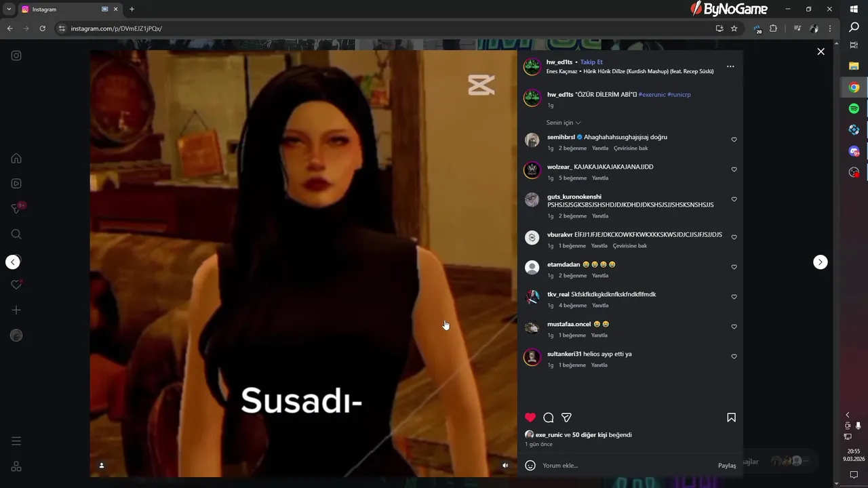The height and width of the screenshot is (488, 868).
Task: Open Spotify from Windows taskbar
Action: [x=854, y=108]
